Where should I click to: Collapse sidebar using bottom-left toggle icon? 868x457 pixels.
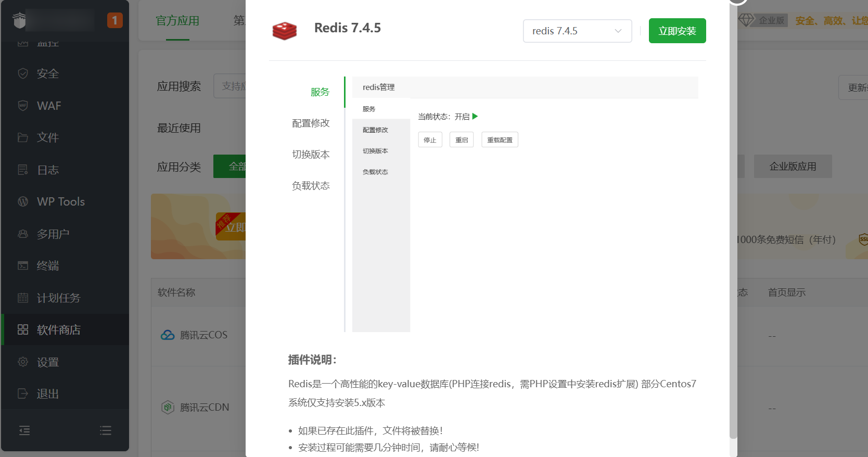pyautogui.click(x=24, y=430)
